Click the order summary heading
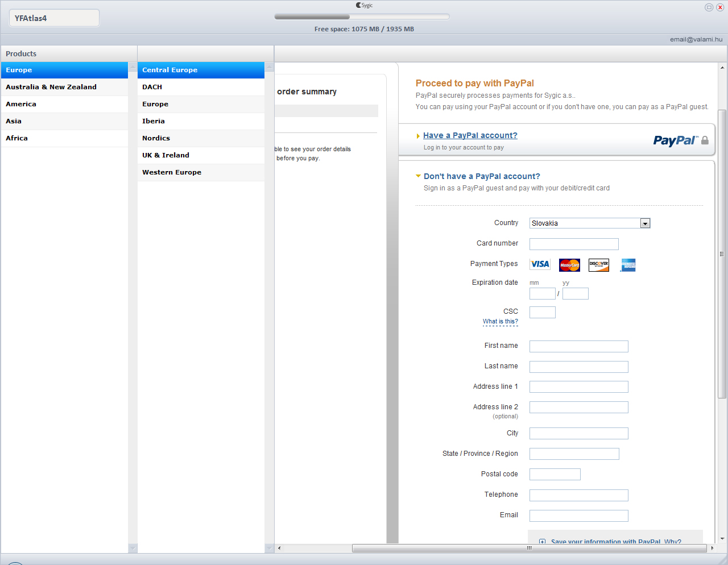The height and width of the screenshot is (565, 728). point(307,92)
